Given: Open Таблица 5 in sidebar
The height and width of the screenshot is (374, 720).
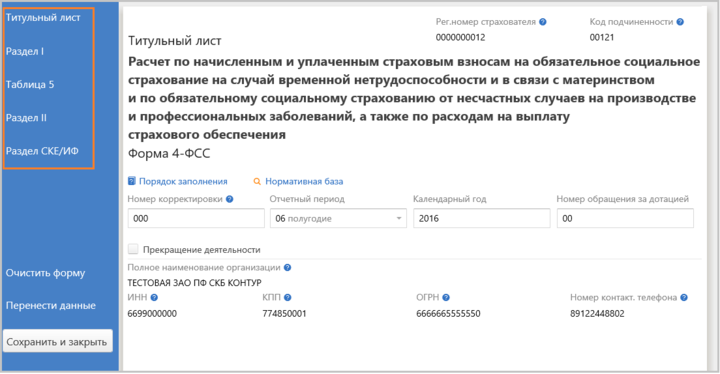Looking at the screenshot, I should (30, 85).
